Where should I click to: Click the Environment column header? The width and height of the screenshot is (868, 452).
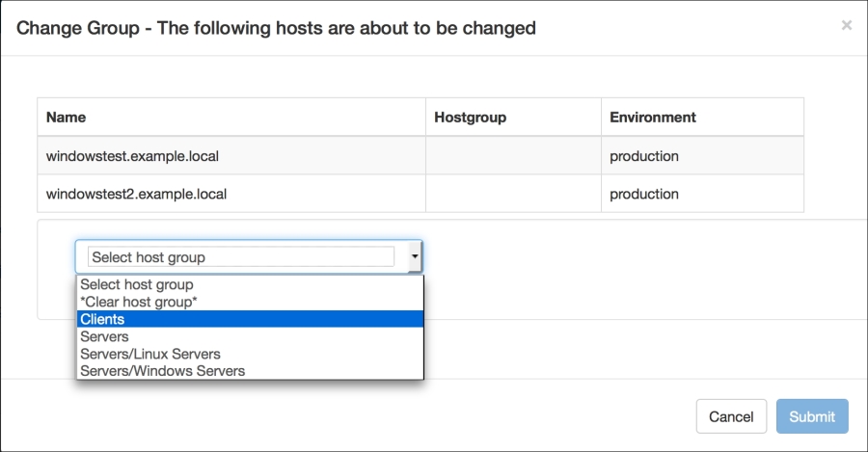pyautogui.click(x=652, y=118)
